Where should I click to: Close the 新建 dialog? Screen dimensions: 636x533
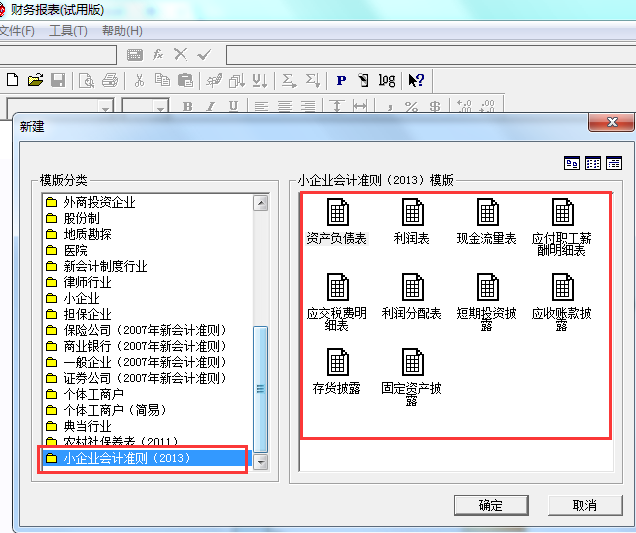(610, 122)
